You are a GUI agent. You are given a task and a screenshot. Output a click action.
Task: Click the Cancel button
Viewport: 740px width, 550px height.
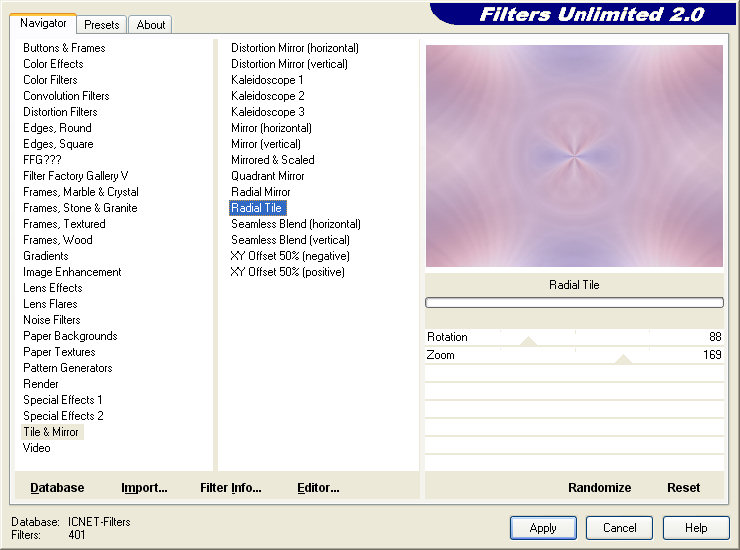click(x=620, y=528)
